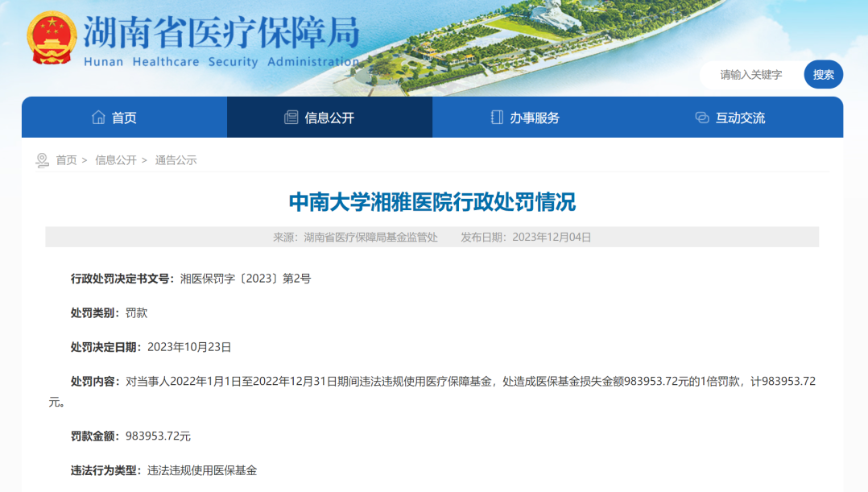868x492 pixels.
Task: Follow the 信息公开 breadcrumb link
Action: pyautogui.click(x=116, y=160)
